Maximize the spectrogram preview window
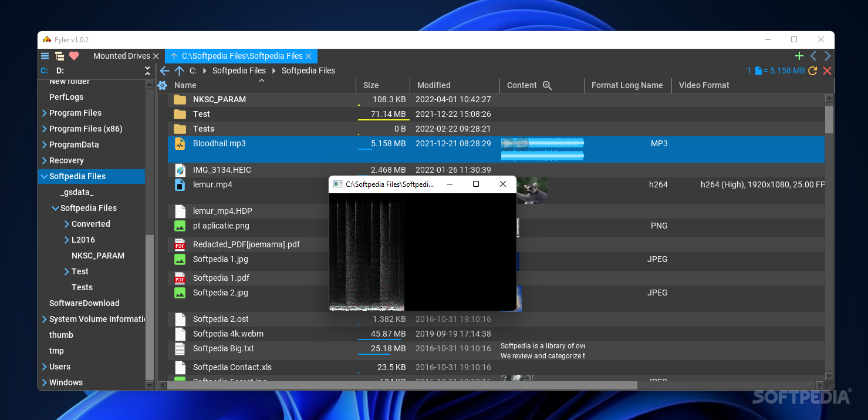 [x=476, y=184]
